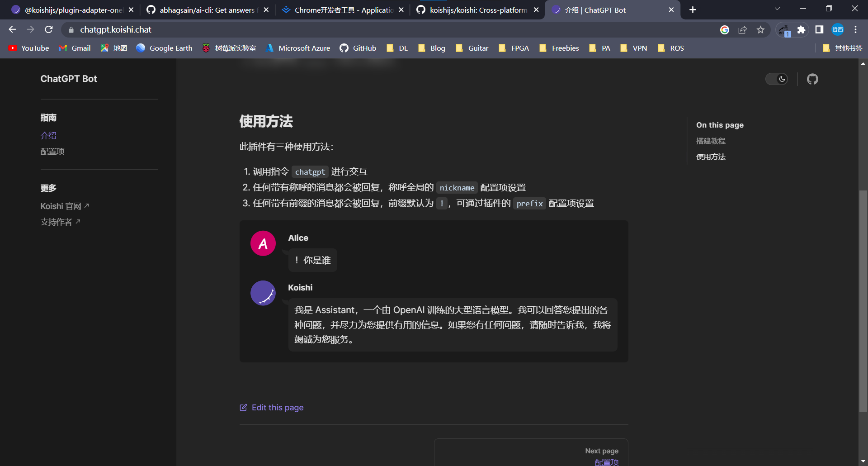Open the 支持作者 external link
Screen dimensions: 868x466
60,222
